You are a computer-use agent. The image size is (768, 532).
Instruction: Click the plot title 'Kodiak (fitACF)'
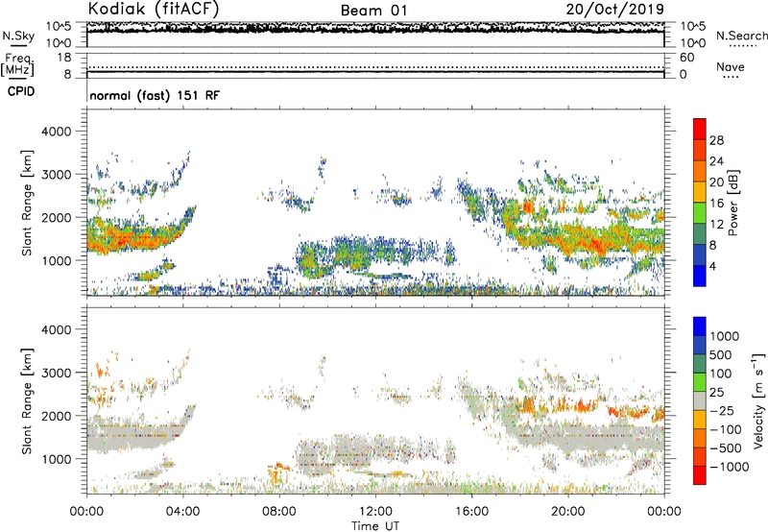[154, 10]
